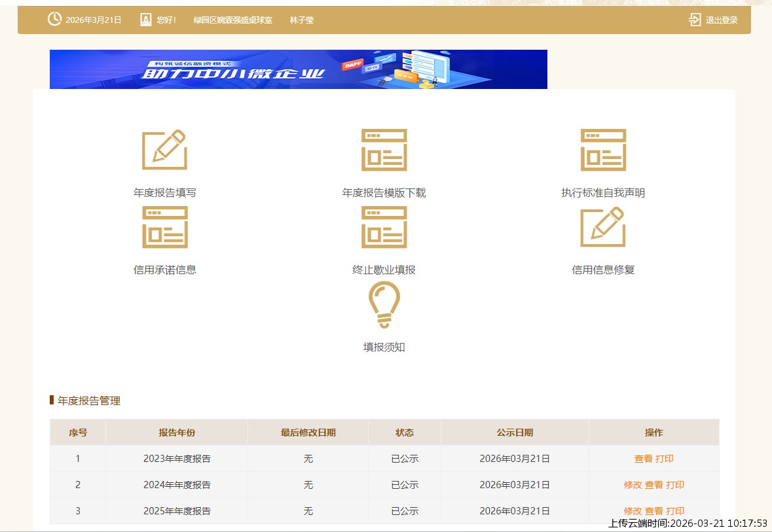Open the 终止歇业填报 icon

click(x=384, y=227)
